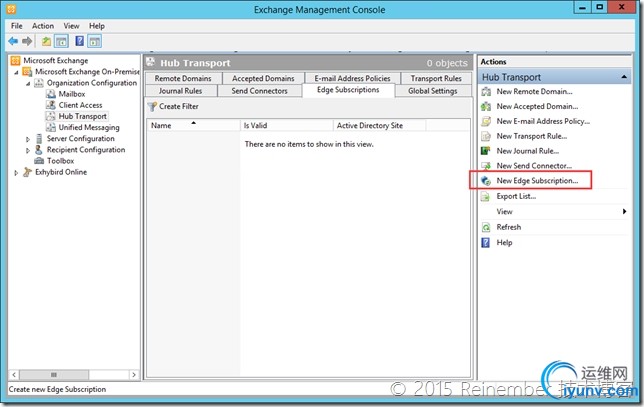Screen dimensions: 644x407
Task: Switch to the Journal Rules tab
Action: (180, 91)
